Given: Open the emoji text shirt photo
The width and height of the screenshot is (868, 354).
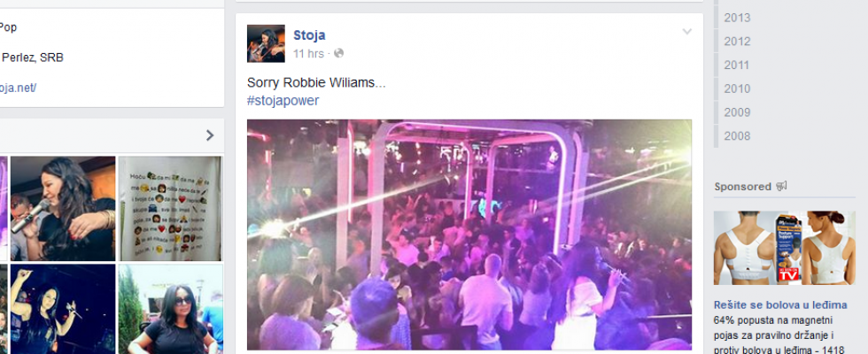Looking at the screenshot, I should click(x=170, y=209).
